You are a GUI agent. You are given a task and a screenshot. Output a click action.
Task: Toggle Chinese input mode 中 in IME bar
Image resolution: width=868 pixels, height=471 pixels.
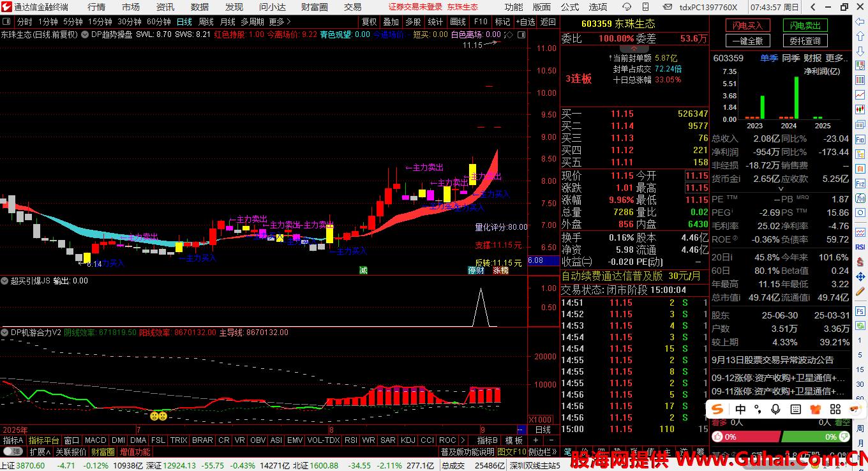tap(740, 409)
